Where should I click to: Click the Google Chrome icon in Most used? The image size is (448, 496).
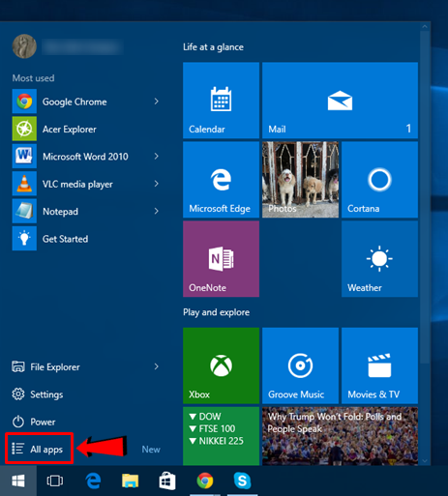pyautogui.click(x=24, y=102)
